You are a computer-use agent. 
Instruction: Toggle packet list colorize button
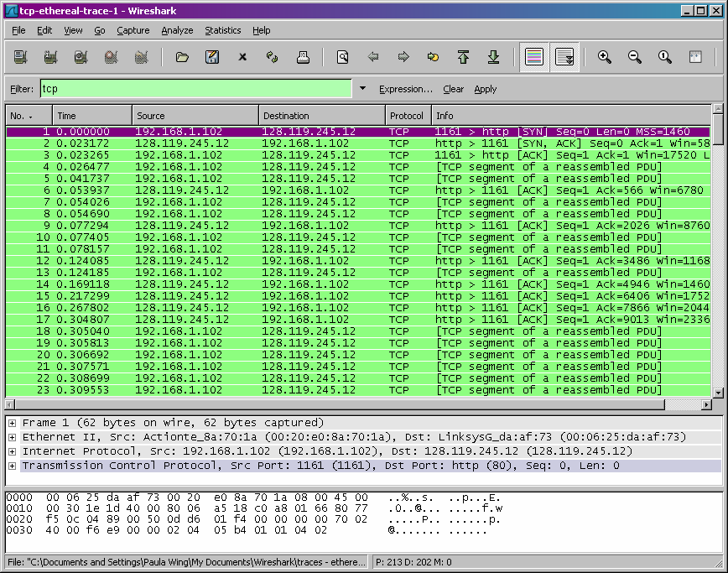(534, 57)
